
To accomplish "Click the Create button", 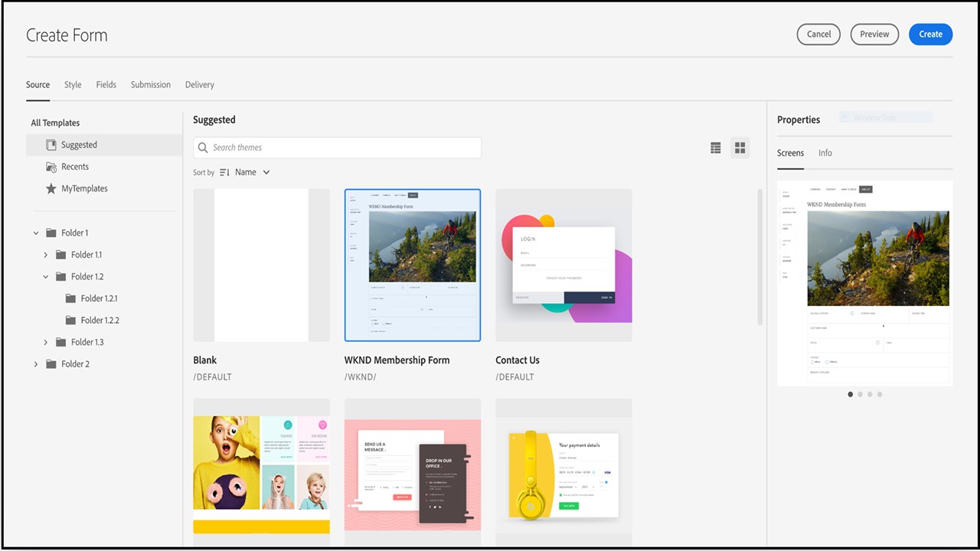I will pos(931,34).
